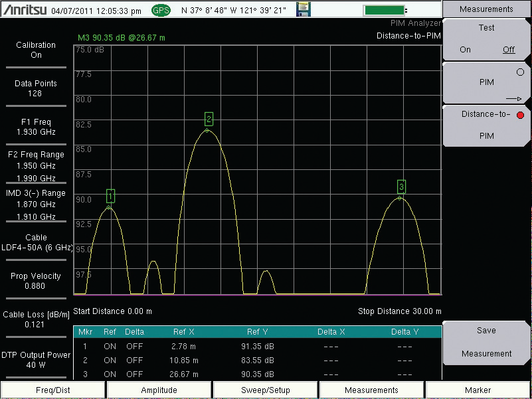Select Distance-to-PIM measurement mode
The height and width of the screenshot is (399, 532).
(486, 125)
